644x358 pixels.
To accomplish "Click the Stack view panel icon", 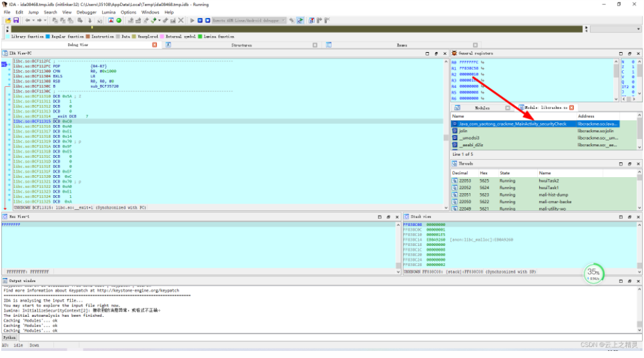I will [406, 216].
